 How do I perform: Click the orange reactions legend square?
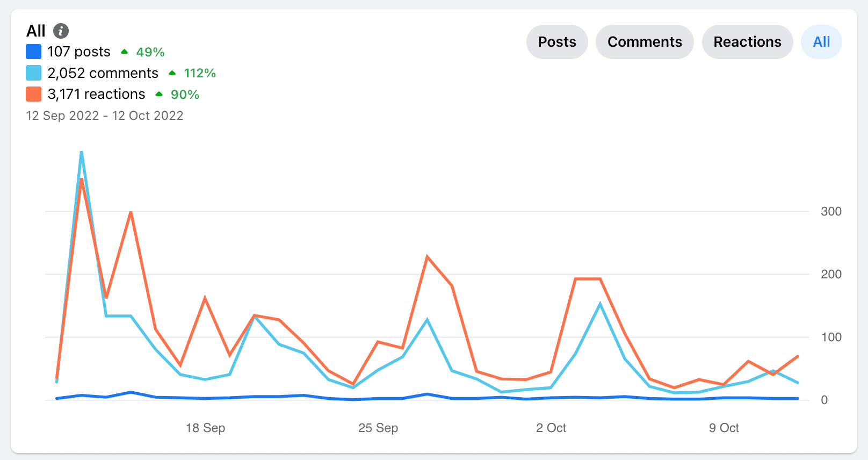click(34, 95)
